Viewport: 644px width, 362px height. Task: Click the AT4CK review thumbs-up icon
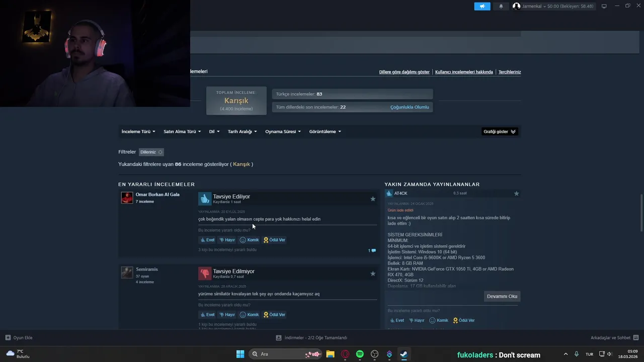(x=389, y=194)
